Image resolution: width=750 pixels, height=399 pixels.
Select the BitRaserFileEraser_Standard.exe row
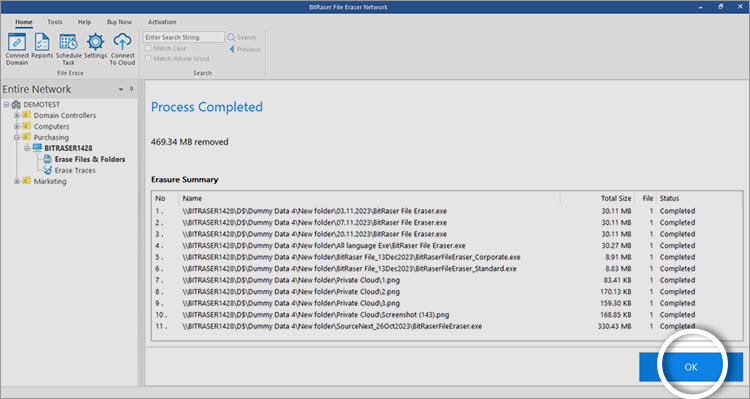tap(447, 268)
